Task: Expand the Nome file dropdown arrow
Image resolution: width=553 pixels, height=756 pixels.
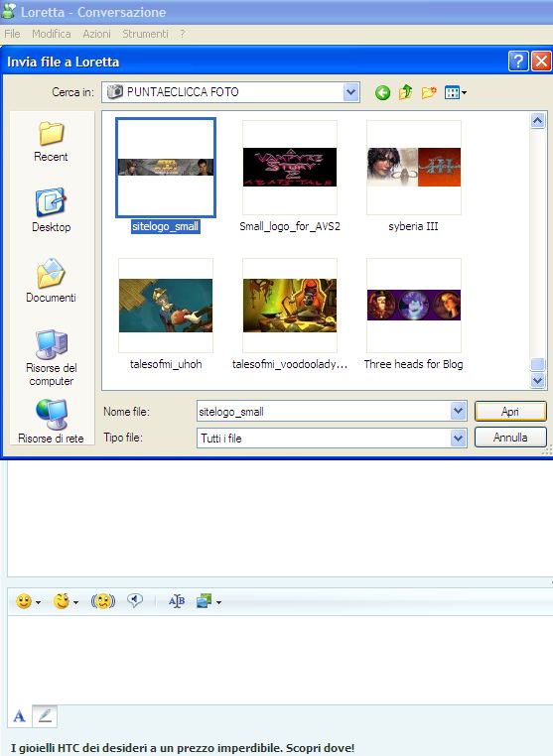Action: tap(458, 412)
